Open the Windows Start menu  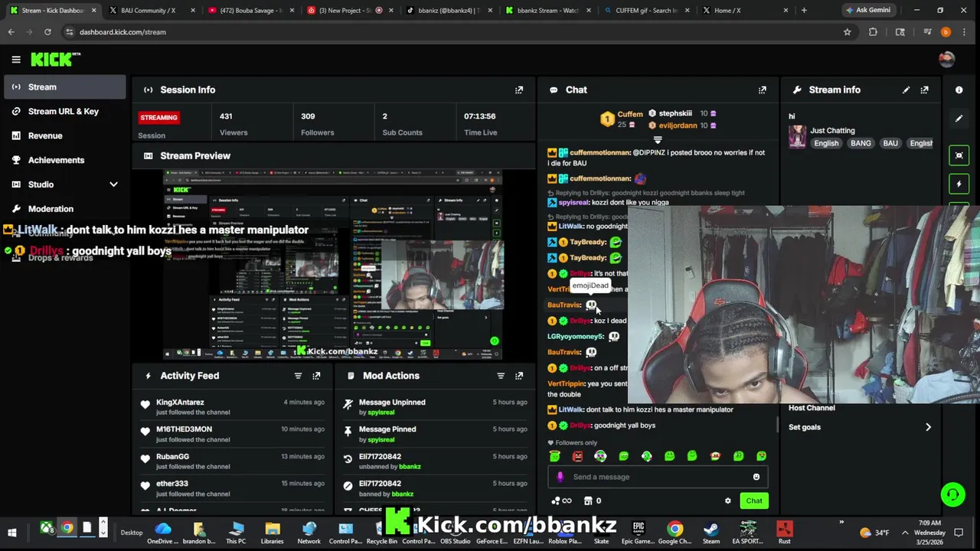(12, 533)
